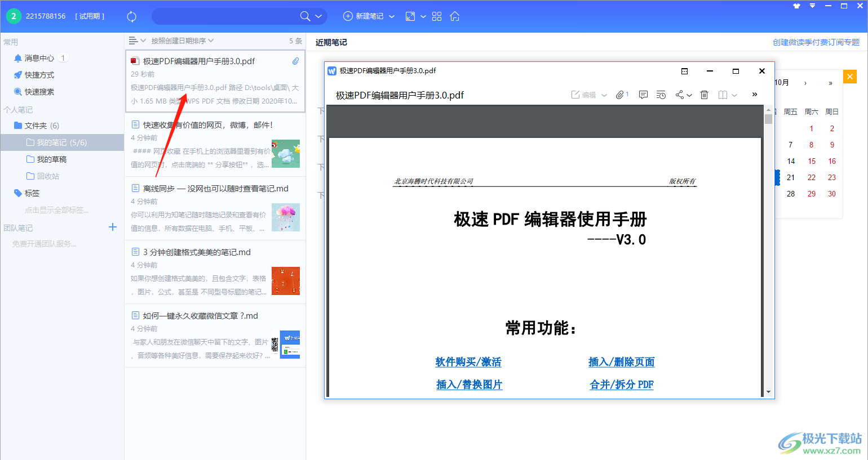Viewport: 868px width, 460px height.
Task: Click the magnifier icon in search bar
Action: (305, 16)
